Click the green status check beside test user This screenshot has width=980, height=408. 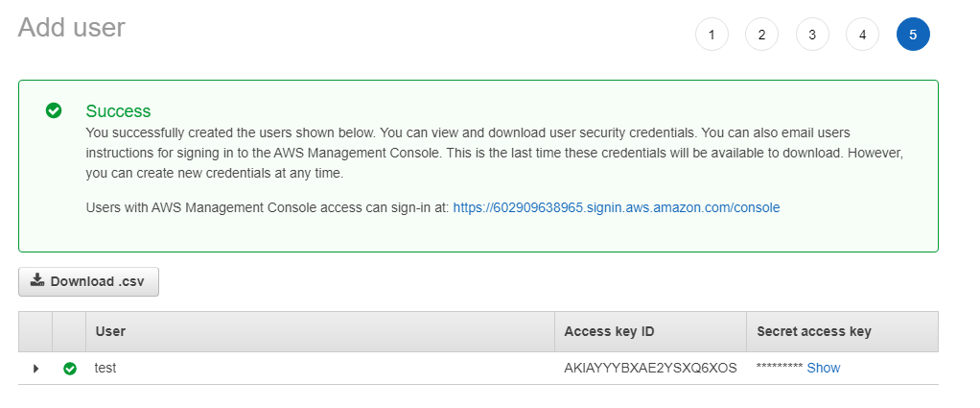pyautogui.click(x=69, y=369)
